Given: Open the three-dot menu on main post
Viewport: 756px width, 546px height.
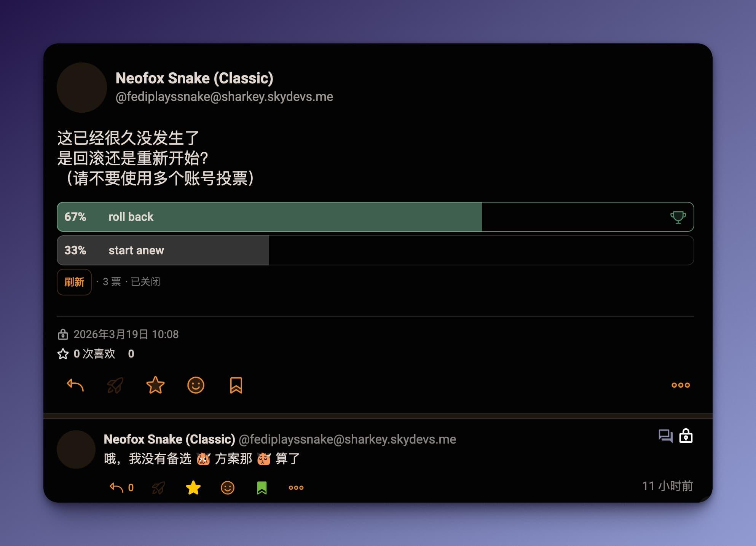Looking at the screenshot, I should click(x=680, y=385).
